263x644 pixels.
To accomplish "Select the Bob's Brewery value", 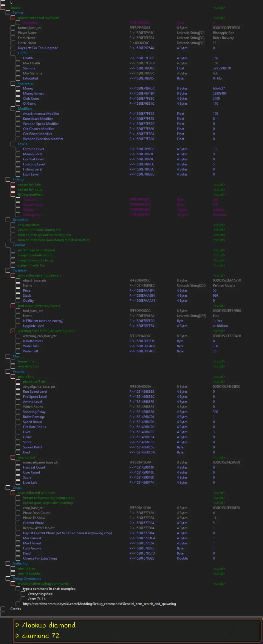I will point(223,38).
